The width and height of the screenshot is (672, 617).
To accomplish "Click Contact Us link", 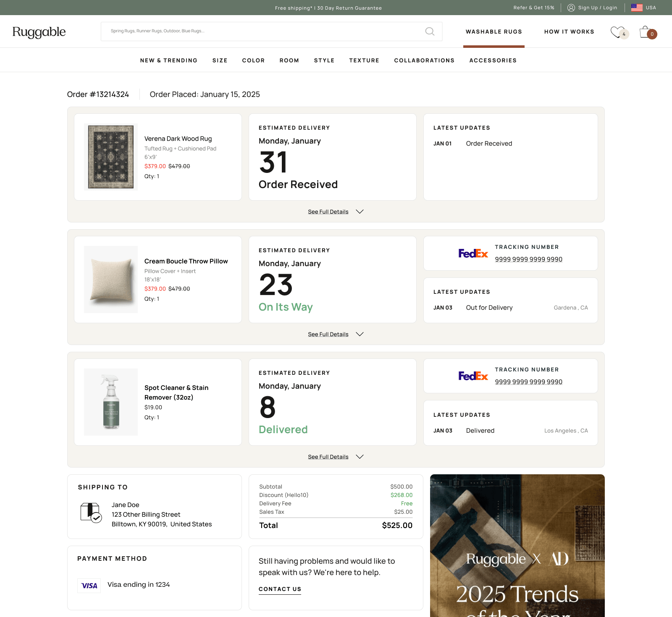I will 280,589.
